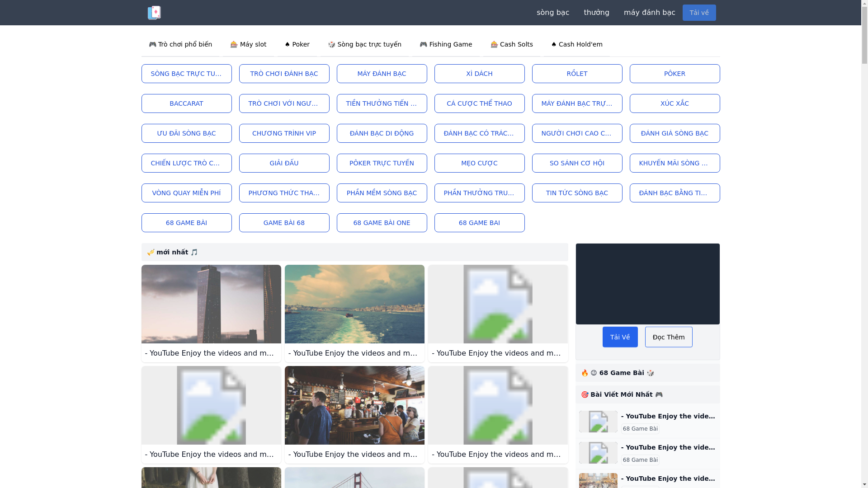Open the SO SÁNH CƠ HỘI tag
868x488 pixels.
tap(577, 163)
